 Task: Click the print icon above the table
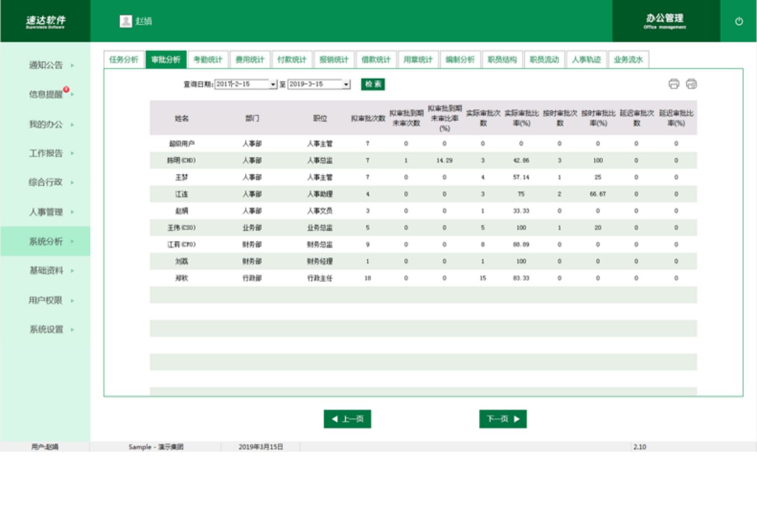click(x=674, y=84)
